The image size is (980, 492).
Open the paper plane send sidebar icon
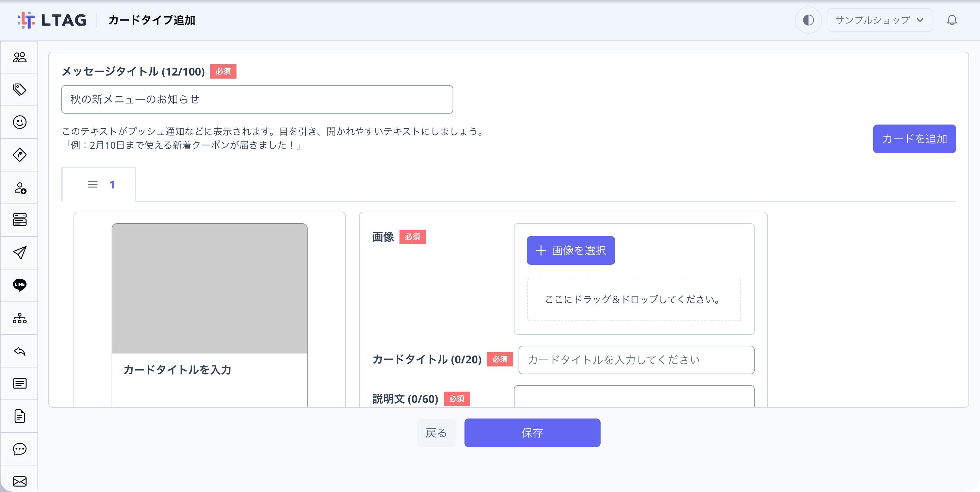(19, 253)
